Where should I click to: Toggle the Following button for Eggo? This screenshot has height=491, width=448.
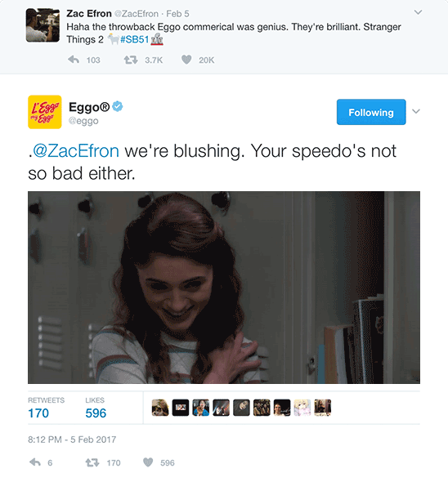[x=371, y=112]
